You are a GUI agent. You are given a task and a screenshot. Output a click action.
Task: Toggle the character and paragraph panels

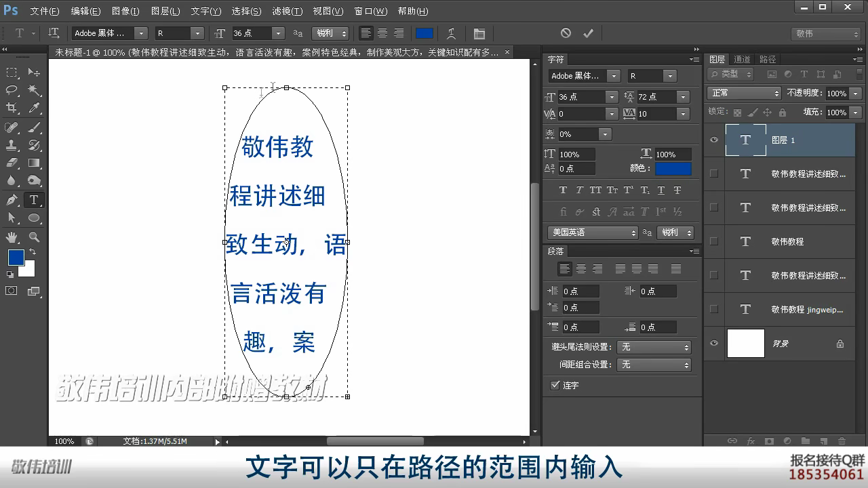pyautogui.click(x=479, y=33)
